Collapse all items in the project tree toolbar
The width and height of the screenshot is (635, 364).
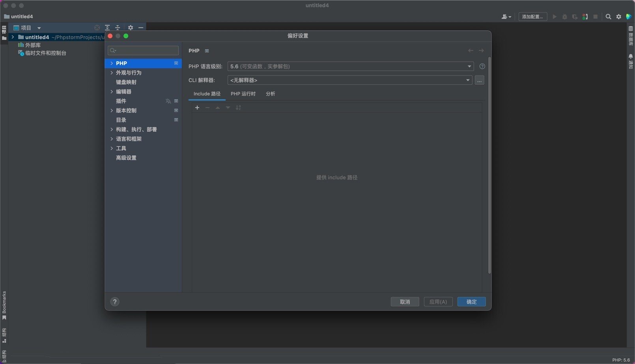coord(118,27)
